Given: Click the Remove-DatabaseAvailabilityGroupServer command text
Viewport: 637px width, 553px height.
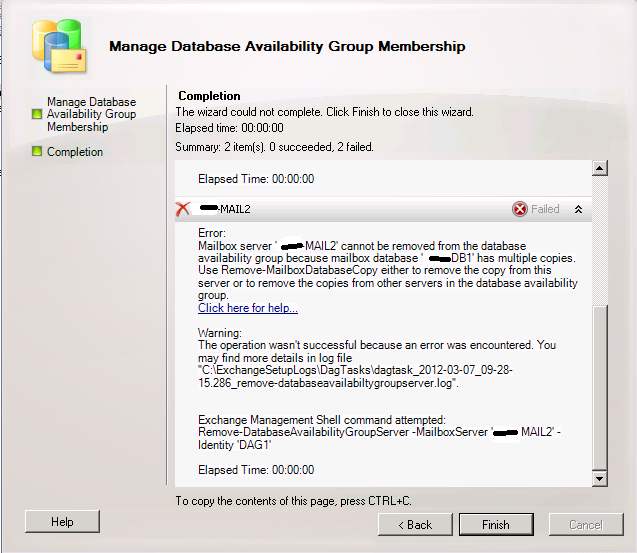Looking at the screenshot, I should pos(379,438).
